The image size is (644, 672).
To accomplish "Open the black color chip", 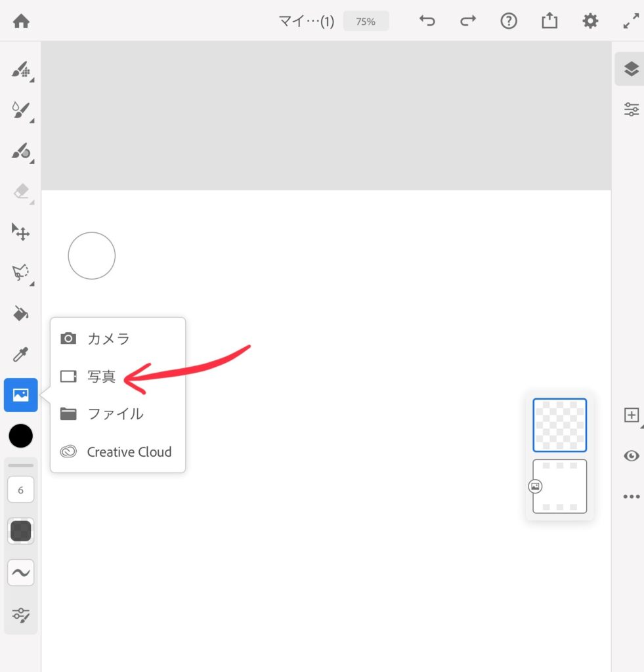I will click(x=20, y=436).
